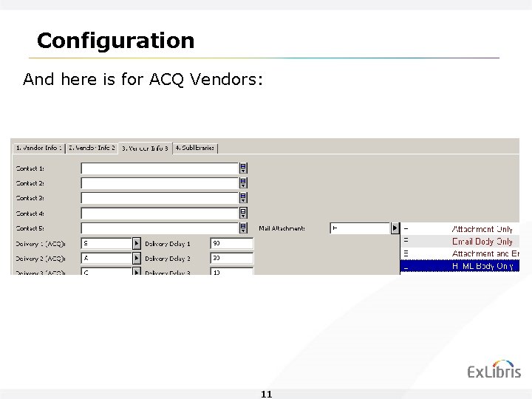Open the Contact 3 list icon
The height and width of the screenshot is (399, 532).
click(243, 198)
